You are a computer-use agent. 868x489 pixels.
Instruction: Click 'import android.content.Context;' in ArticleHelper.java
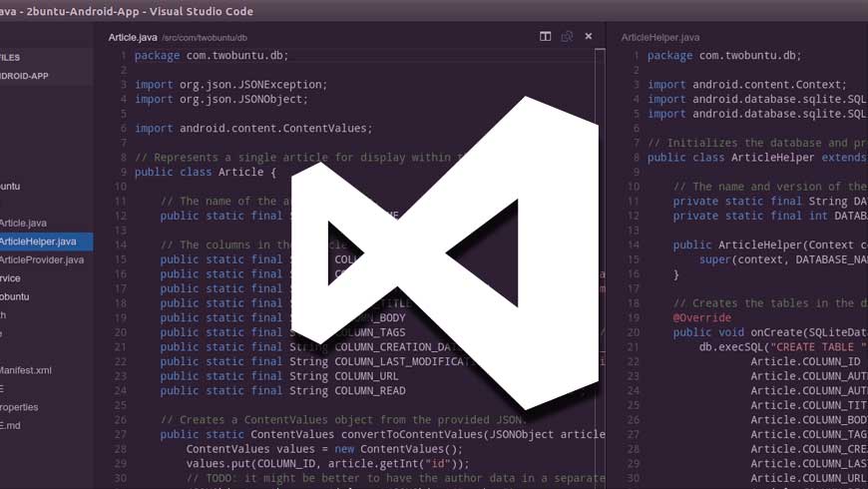[747, 85]
